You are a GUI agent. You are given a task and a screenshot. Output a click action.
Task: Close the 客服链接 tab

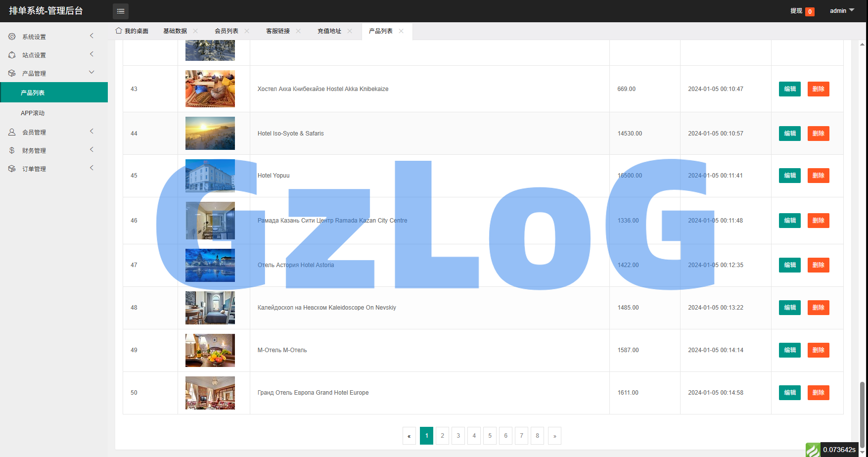click(298, 31)
